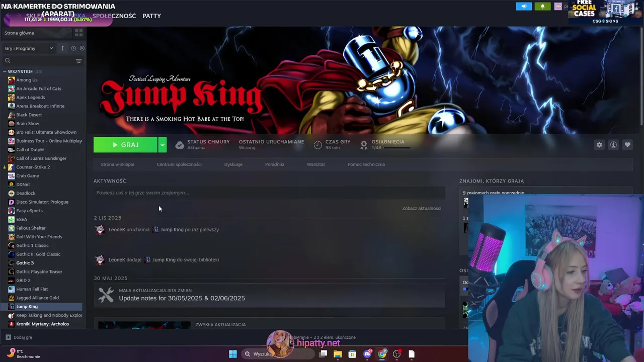Open the green notifications bell
This screenshot has height=362, width=644.
542,7
